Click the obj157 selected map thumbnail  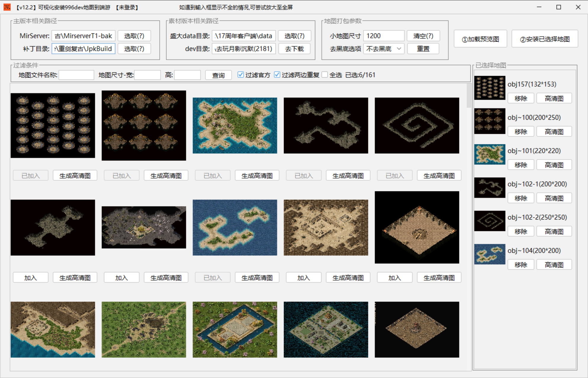[x=490, y=88]
